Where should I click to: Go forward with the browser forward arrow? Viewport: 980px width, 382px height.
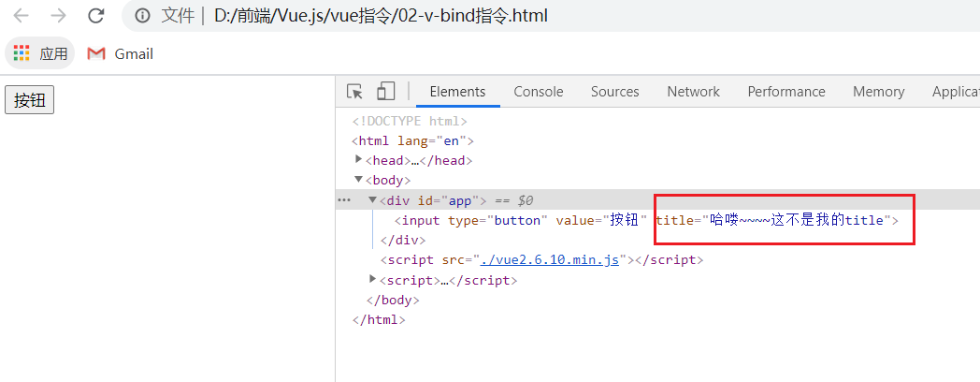pyautogui.click(x=58, y=16)
